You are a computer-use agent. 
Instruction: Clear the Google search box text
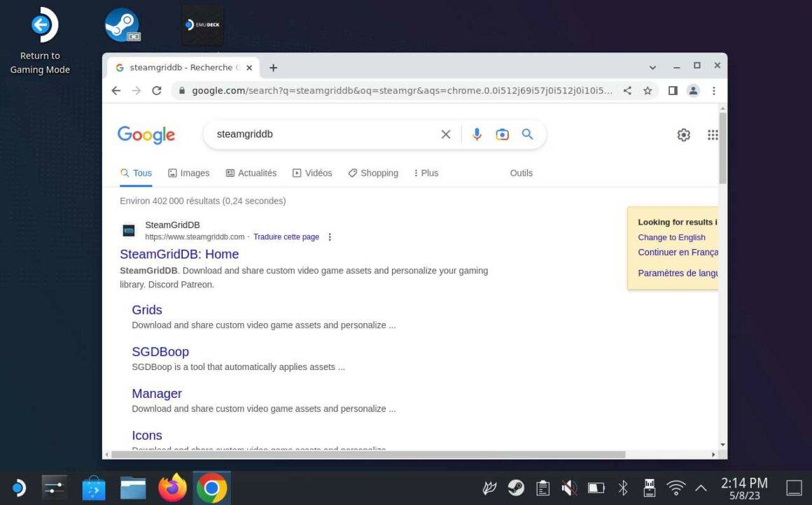pos(445,134)
